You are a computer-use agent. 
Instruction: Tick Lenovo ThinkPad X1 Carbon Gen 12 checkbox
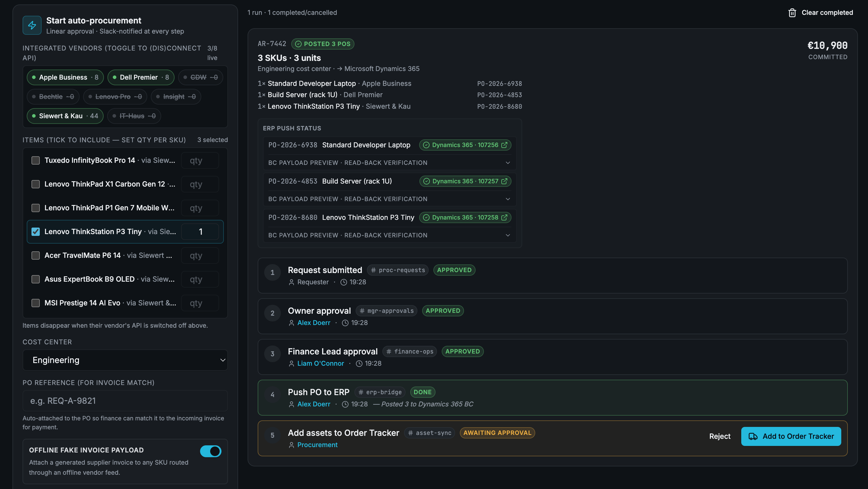coord(35,184)
